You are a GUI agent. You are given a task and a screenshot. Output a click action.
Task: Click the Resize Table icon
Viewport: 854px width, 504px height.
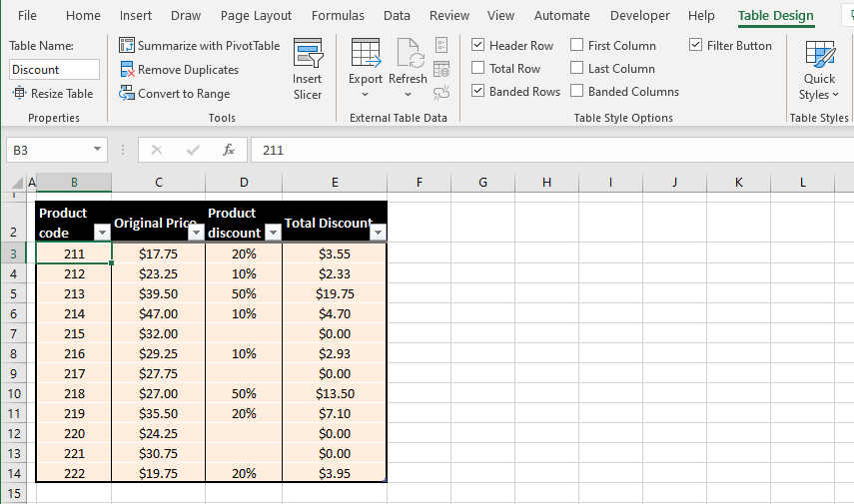point(20,94)
